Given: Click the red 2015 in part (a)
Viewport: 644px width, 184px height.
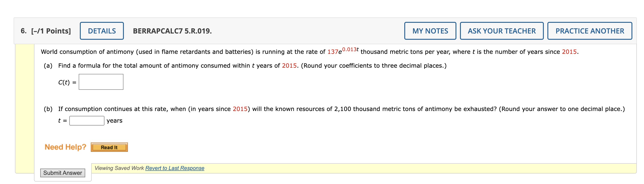Looking at the screenshot, I should (x=290, y=66).
